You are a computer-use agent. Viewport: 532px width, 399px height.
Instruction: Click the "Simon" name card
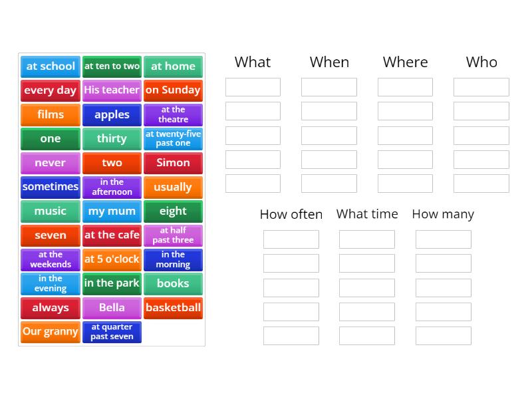pos(173,163)
